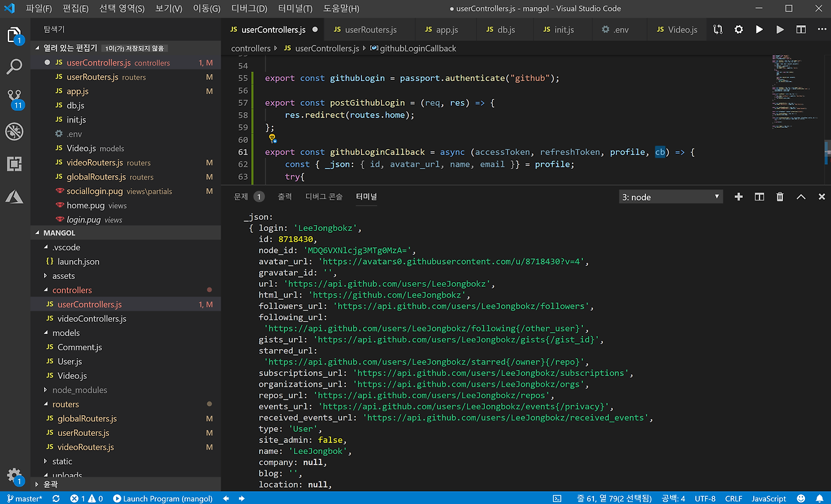Maximize the panel with the up chevron
831x504 pixels.
[801, 197]
